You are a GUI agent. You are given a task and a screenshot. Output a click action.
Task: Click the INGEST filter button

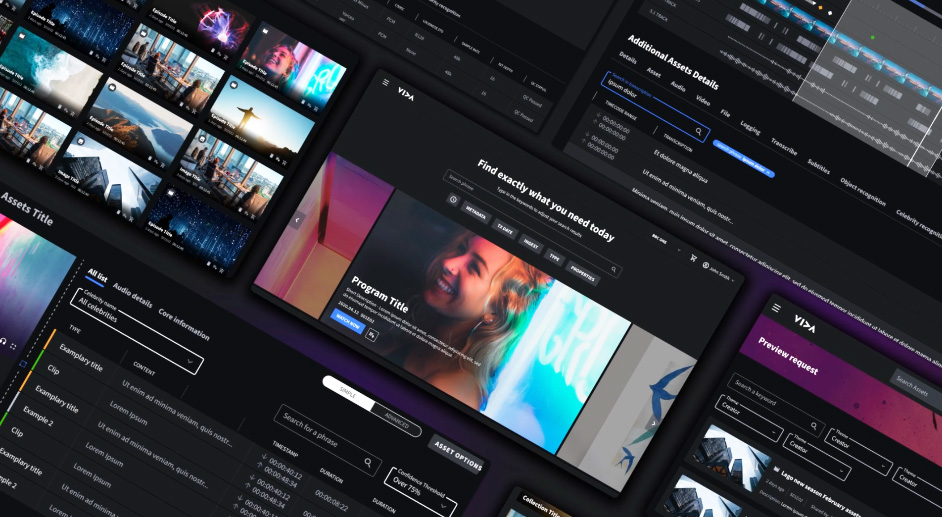click(531, 244)
